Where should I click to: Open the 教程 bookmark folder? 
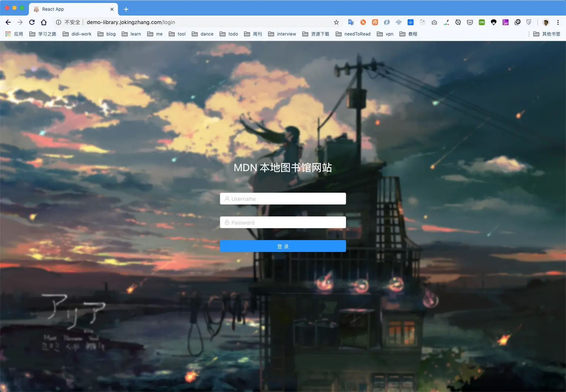click(x=408, y=34)
